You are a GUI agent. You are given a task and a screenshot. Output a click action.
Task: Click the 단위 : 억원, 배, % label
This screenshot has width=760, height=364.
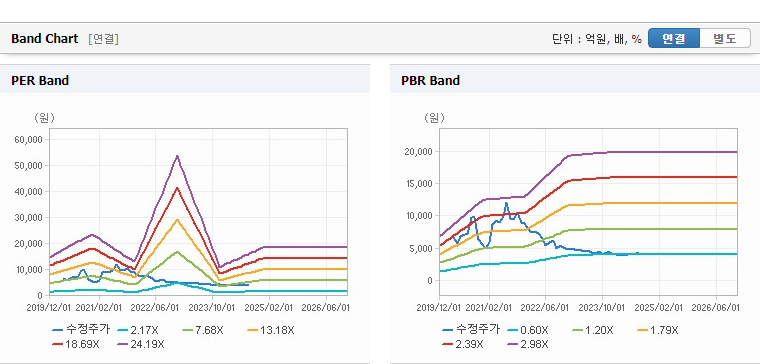597,39
